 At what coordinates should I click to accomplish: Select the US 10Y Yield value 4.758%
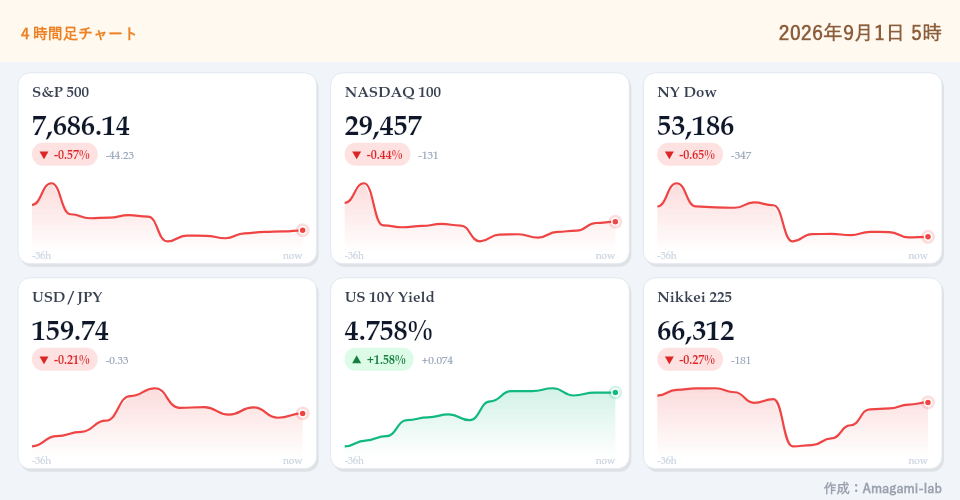click(388, 331)
